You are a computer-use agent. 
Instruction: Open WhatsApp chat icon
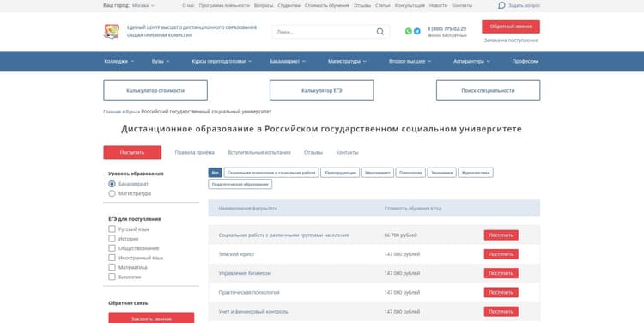coord(408,31)
